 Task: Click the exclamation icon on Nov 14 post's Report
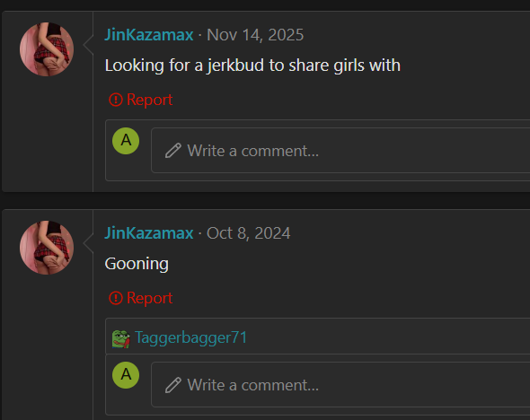point(116,100)
